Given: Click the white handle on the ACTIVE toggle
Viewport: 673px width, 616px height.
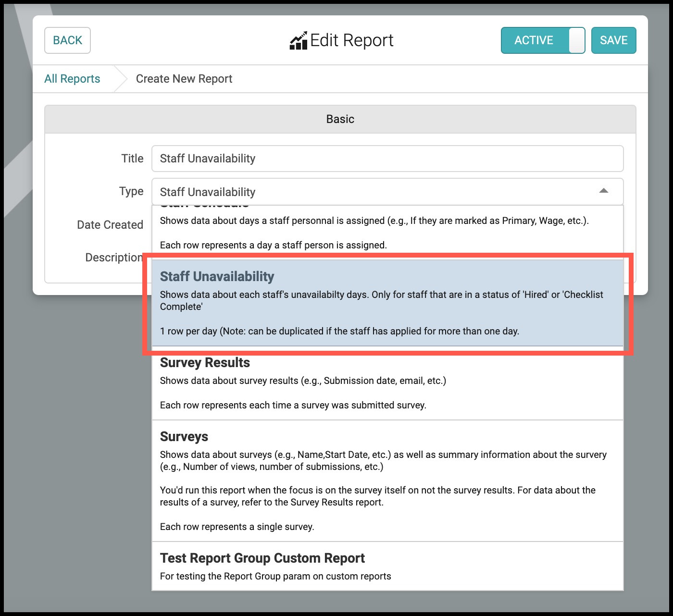Looking at the screenshot, I should point(576,40).
